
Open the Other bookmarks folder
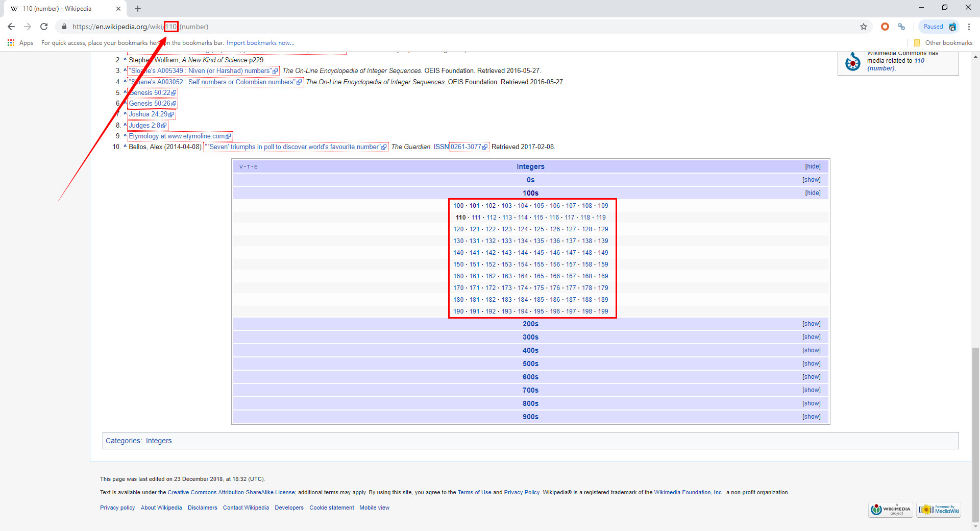click(943, 43)
